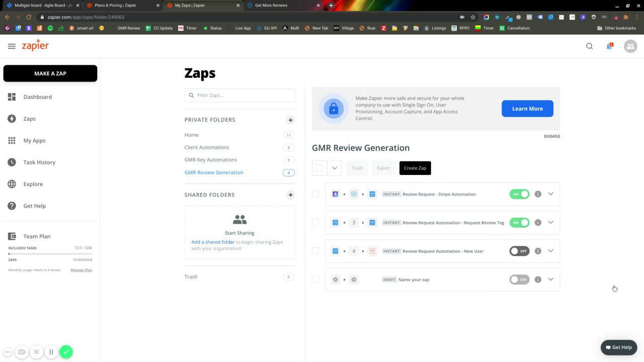
Task: Select the draft zap checkbox
Action: point(315,280)
